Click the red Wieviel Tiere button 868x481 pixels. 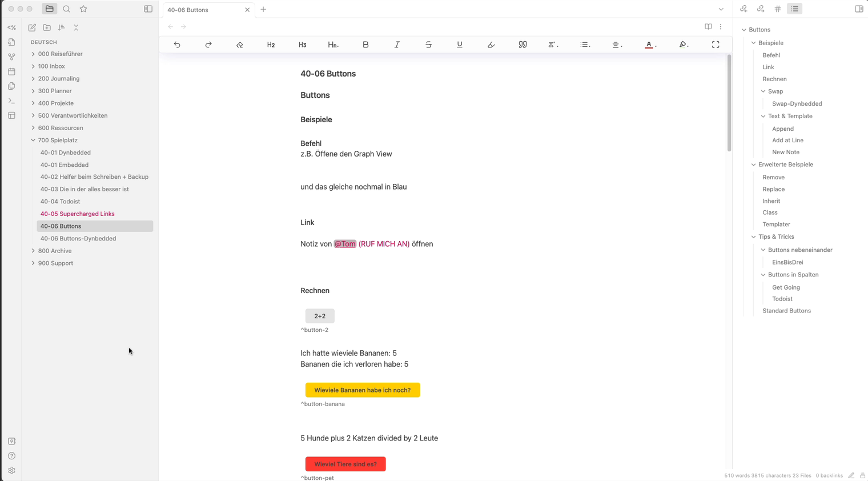pyautogui.click(x=345, y=464)
